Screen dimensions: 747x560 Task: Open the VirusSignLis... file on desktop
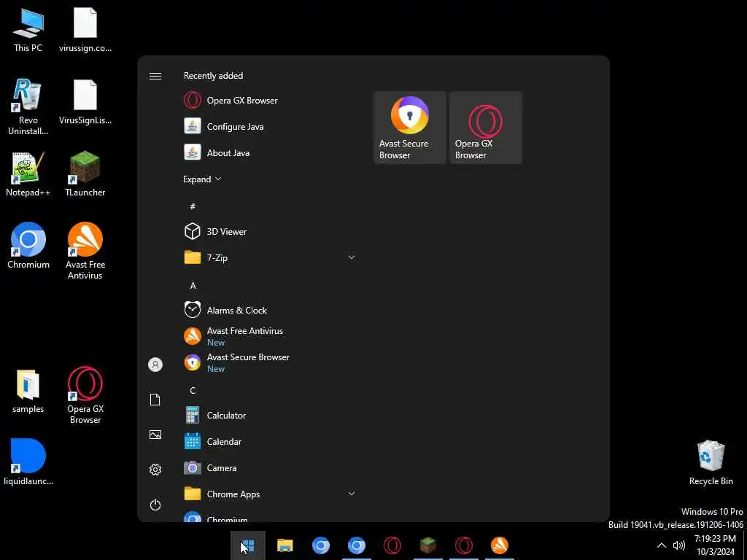click(x=85, y=102)
